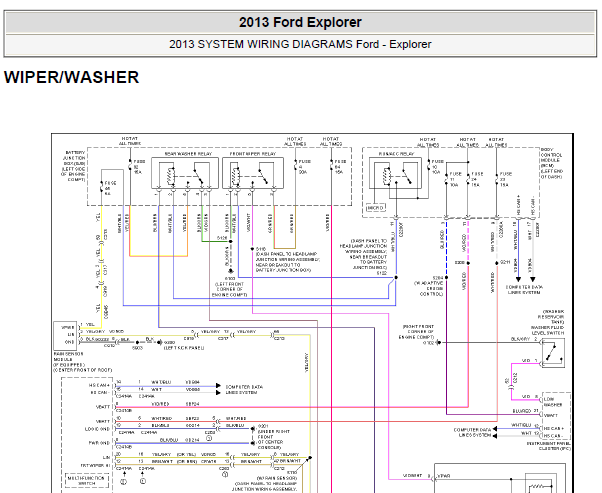Click the G102 ground symbol by right front corner

(438, 342)
